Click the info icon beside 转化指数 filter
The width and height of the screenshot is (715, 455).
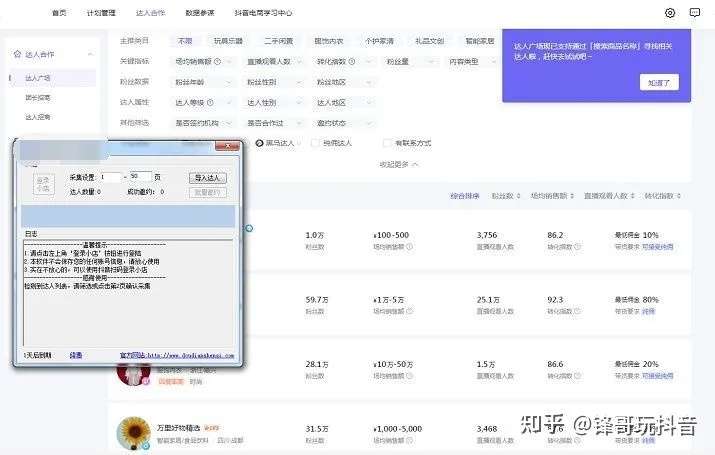click(x=352, y=61)
